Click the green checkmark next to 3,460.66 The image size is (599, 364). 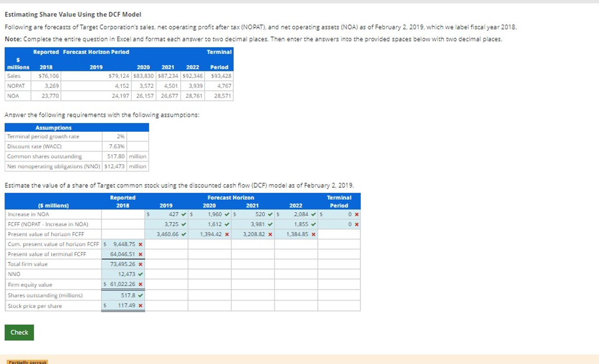point(184,234)
